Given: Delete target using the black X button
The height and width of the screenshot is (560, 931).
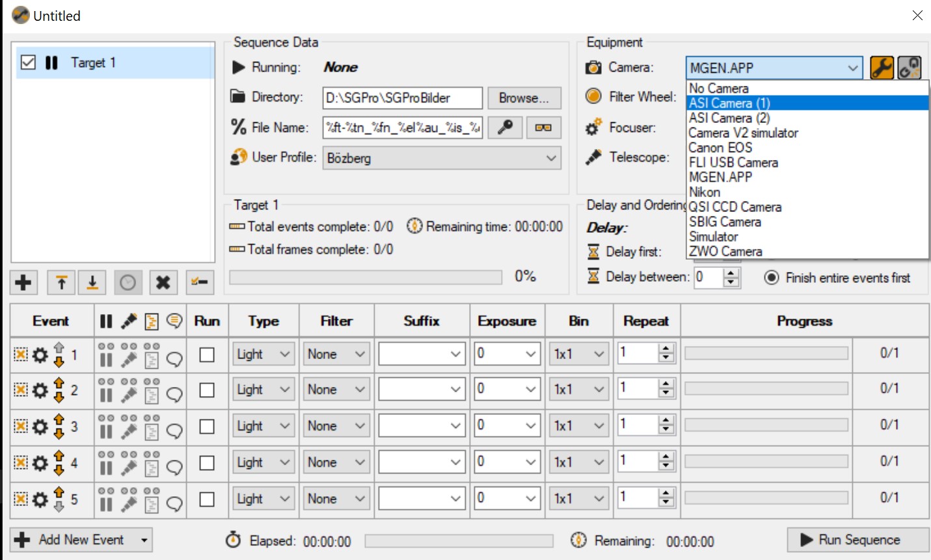Looking at the screenshot, I should (163, 282).
